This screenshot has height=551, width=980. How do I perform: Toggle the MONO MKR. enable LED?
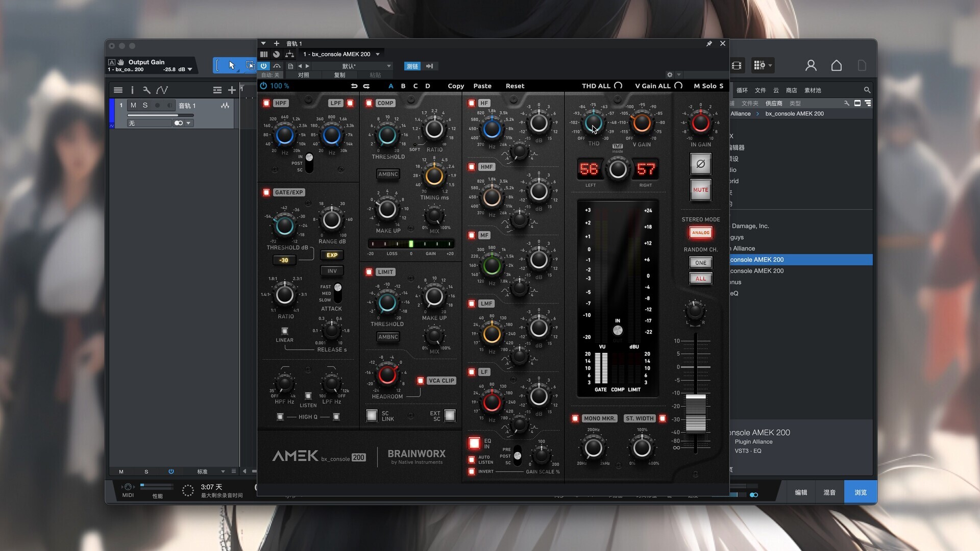[x=575, y=418]
